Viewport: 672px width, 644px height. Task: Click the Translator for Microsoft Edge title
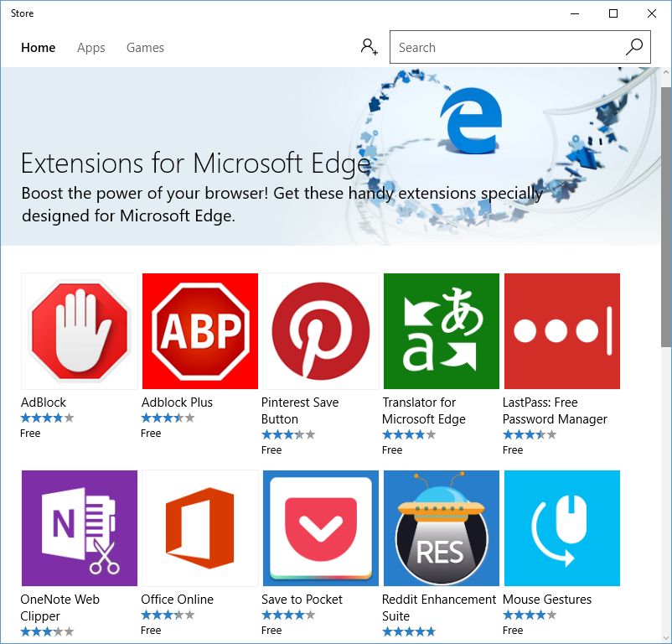click(x=424, y=411)
